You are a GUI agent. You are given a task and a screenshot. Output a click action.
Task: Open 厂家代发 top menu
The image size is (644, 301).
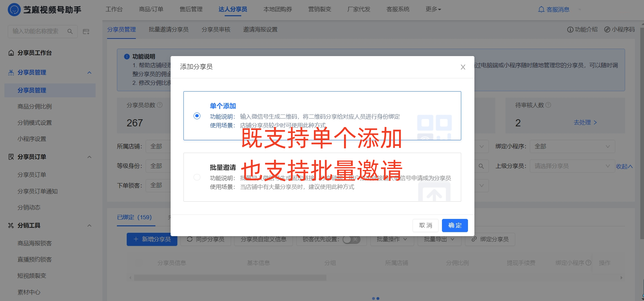tap(359, 9)
